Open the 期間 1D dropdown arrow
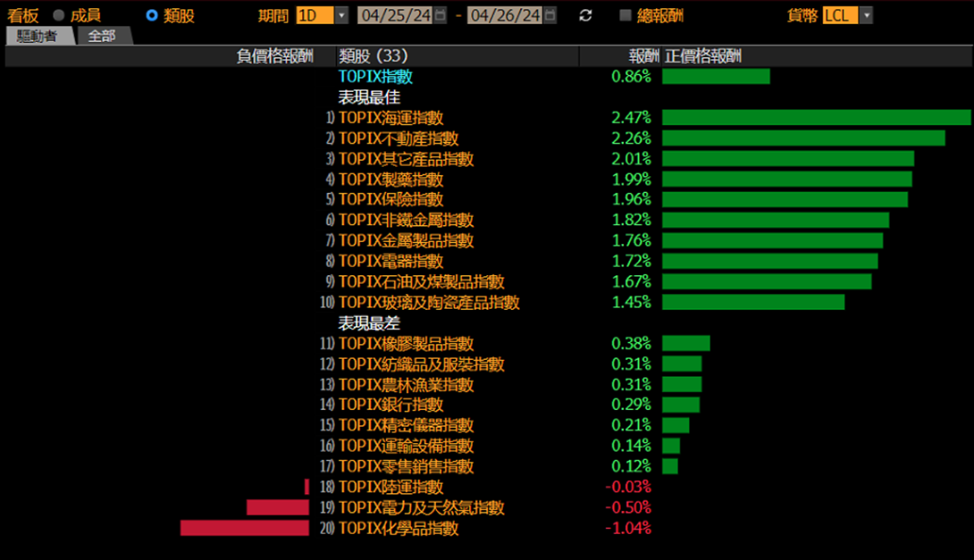The height and width of the screenshot is (560, 974). (x=341, y=15)
